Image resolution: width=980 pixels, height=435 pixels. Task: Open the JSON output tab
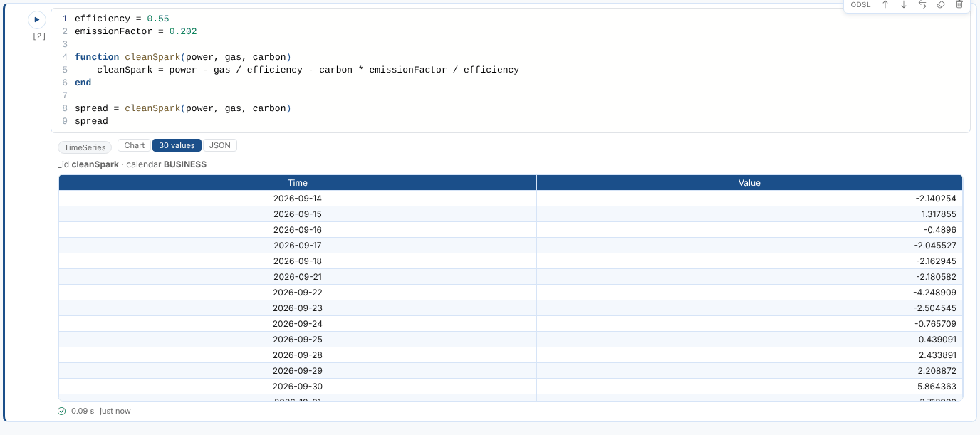(x=220, y=145)
